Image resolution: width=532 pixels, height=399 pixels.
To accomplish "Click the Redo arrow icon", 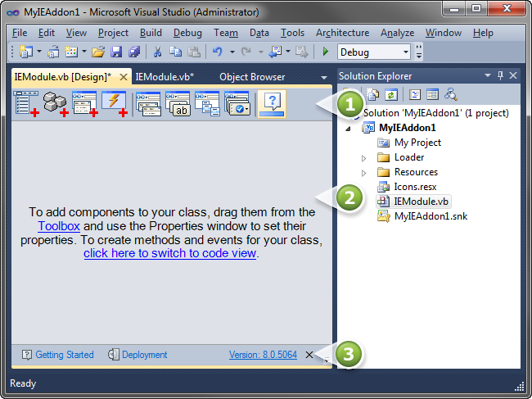I will [x=246, y=52].
